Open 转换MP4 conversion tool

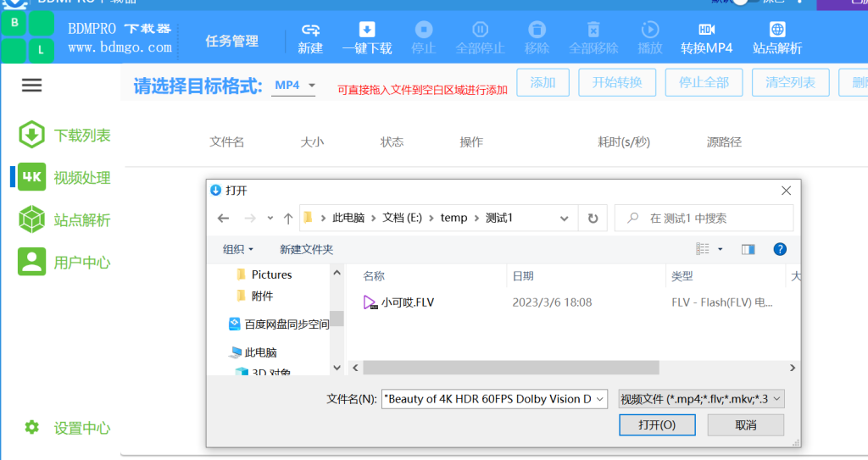click(x=706, y=39)
